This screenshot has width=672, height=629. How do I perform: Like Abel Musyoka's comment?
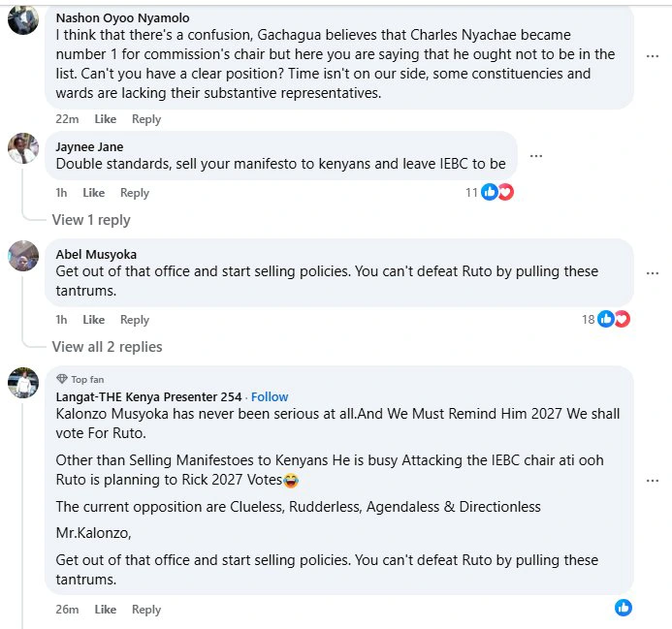click(93, 320)
